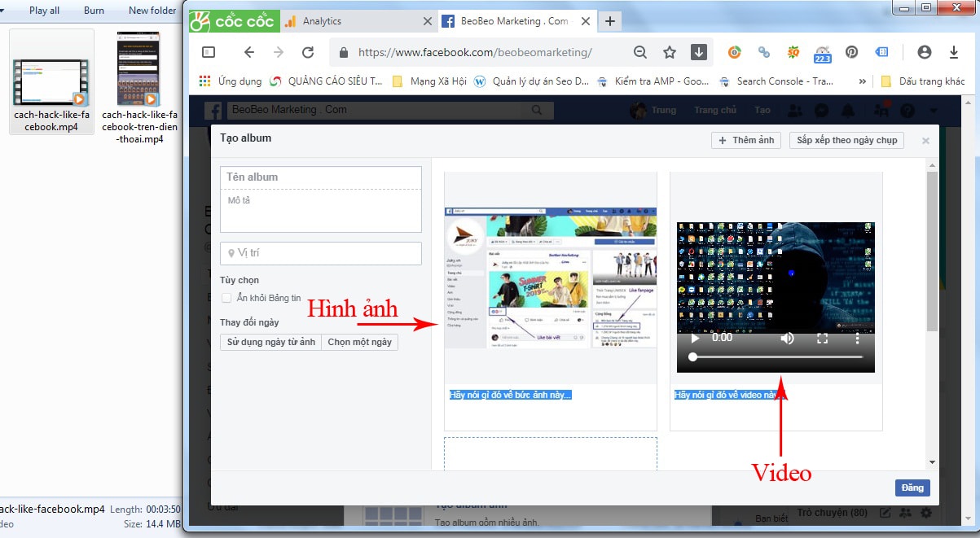
Task: Click the Thêm ảnh button
Action: (x=745, y=139)
